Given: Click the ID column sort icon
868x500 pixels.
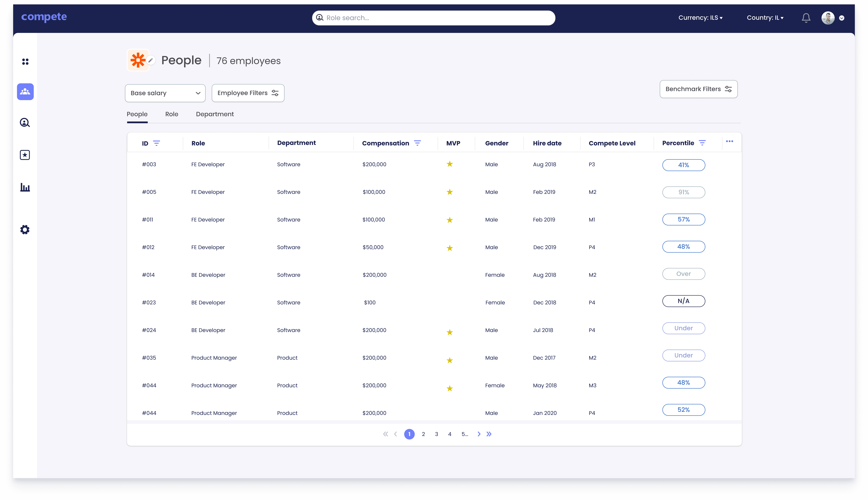Looking at the screenshot, I should click(157, 143).
